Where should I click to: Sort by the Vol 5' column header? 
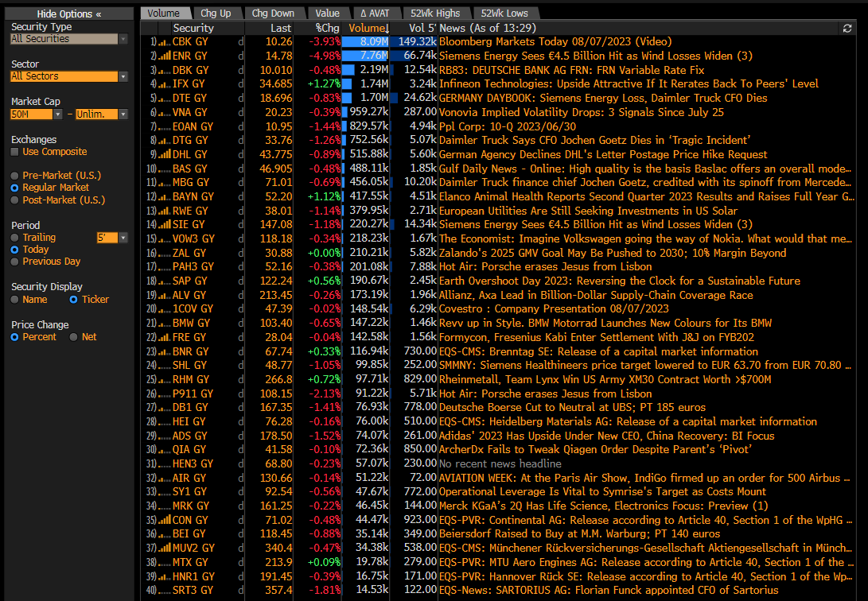pos(422,28)
